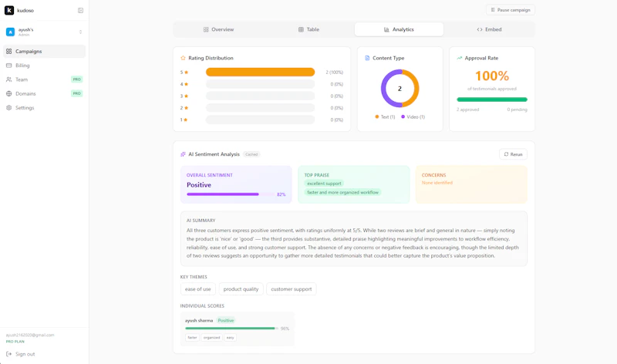Click the Approval Rate trend icon
This screenshot has height=364, width=617.
[459, 58]
